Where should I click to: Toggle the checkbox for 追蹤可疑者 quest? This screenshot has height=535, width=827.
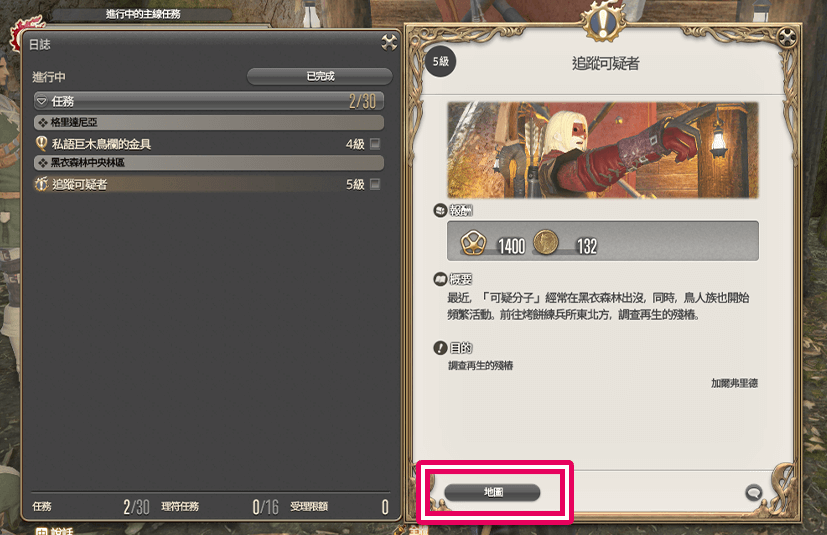[375, 184]
